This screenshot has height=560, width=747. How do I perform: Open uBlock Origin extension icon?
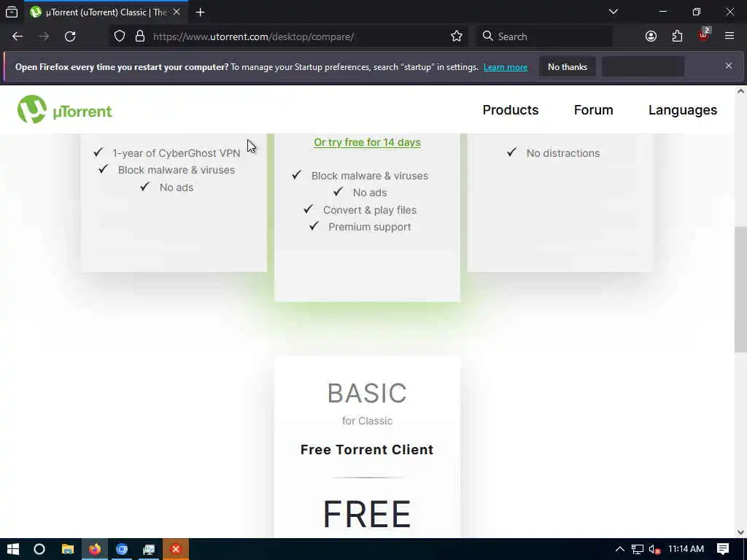(704, 35)
